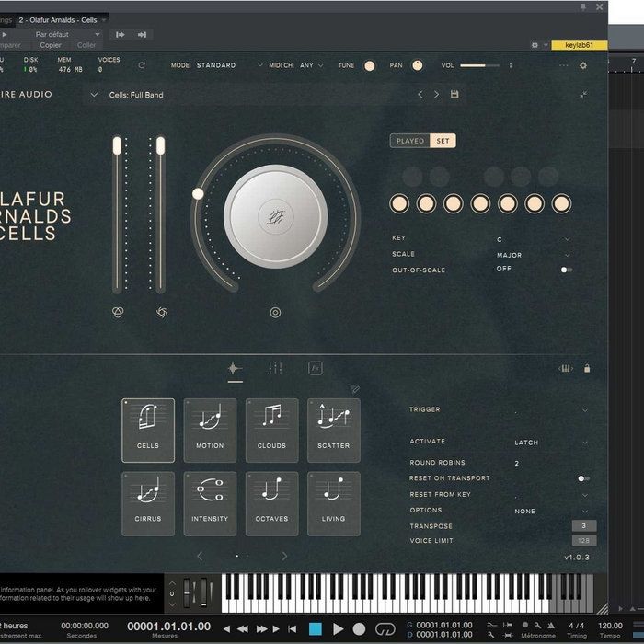Open the Trigger dropdown

[x=550, y=410]
